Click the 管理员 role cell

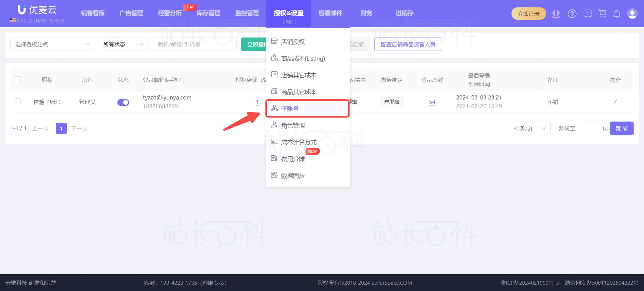pyautogui.click(x=87, y=102)
